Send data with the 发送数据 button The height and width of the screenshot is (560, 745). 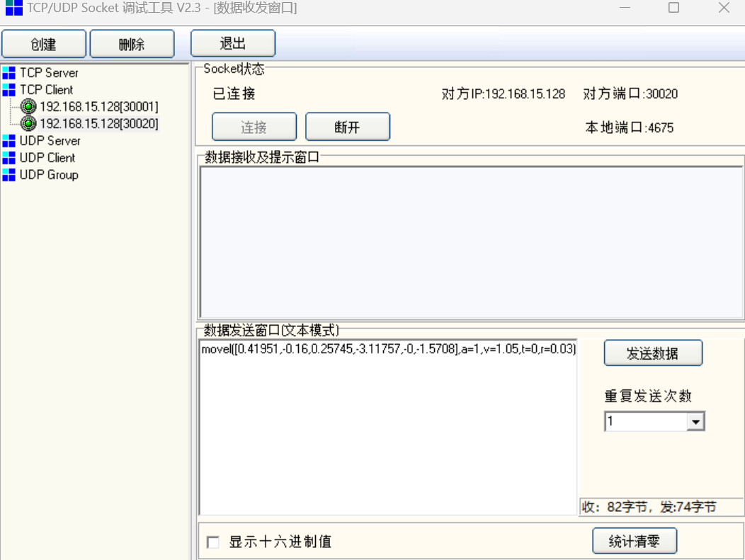(x=652, y=353)
